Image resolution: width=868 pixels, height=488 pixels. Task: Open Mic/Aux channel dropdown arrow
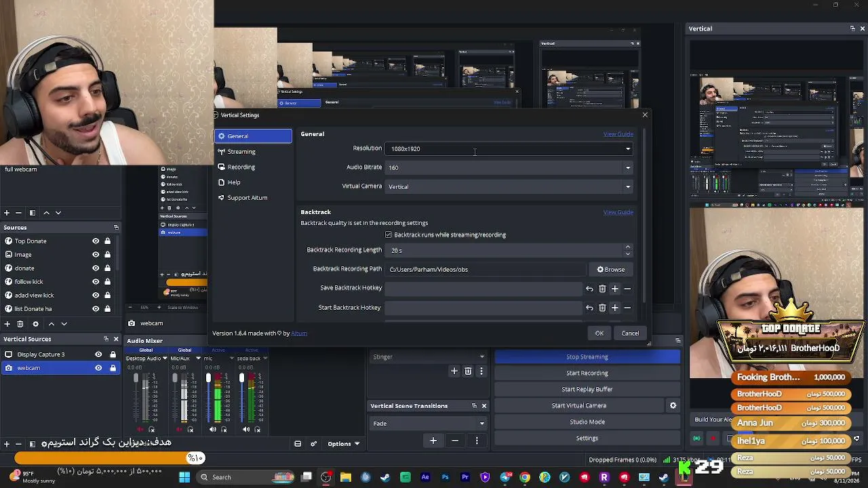click(198, 359)
